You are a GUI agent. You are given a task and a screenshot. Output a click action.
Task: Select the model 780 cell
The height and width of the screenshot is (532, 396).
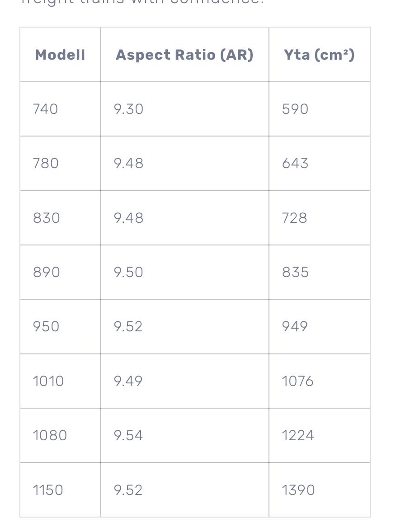click(x=46, y=163)
